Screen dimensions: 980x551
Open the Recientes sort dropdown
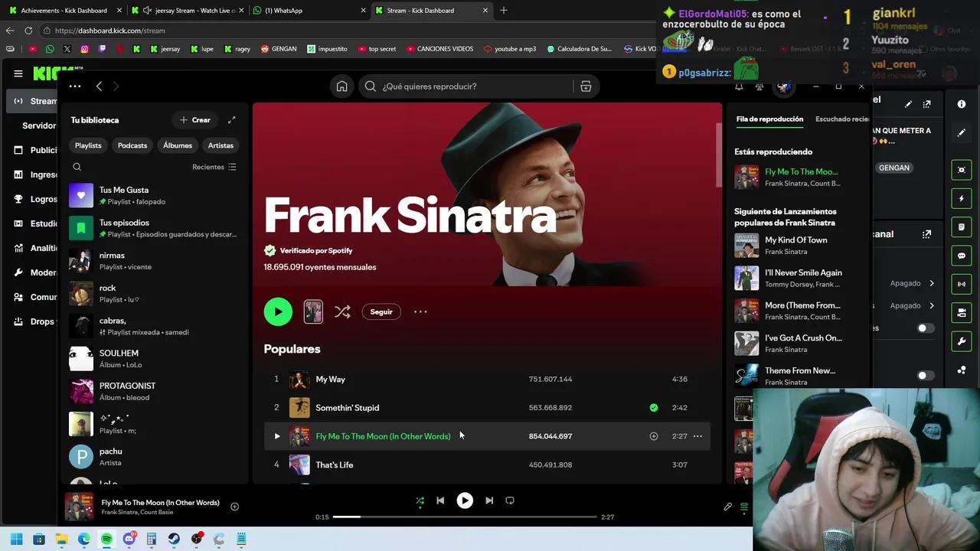click(214, 167)
